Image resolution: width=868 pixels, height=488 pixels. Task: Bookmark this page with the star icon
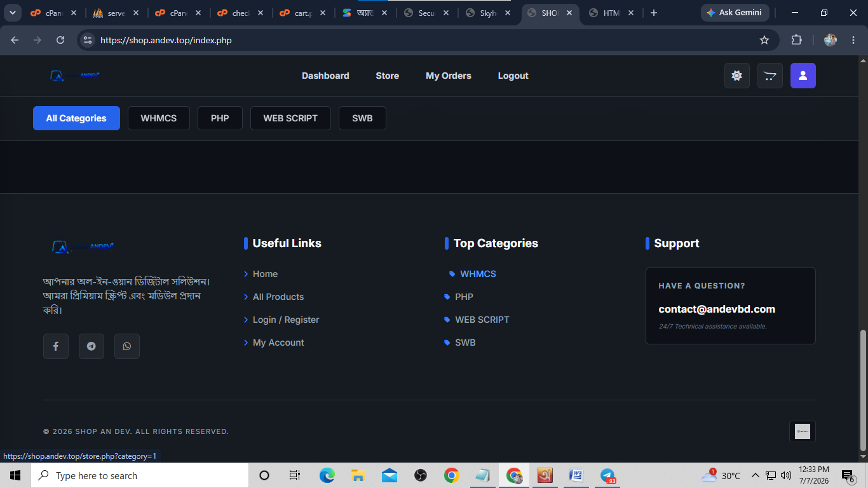tap(764, 40)
